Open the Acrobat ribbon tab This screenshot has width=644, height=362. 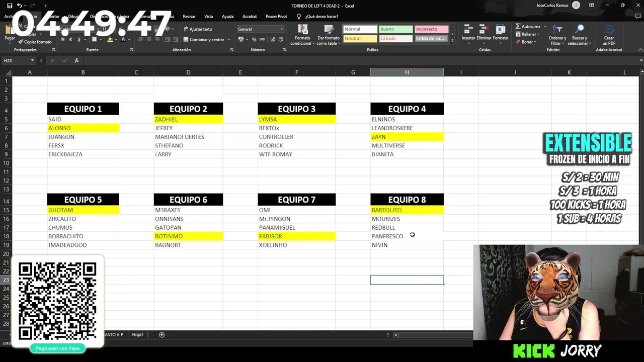click(250, 17)
